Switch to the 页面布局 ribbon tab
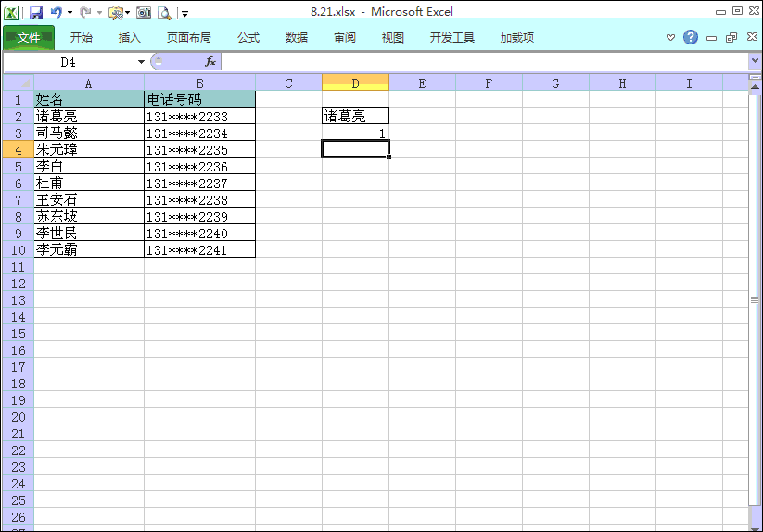This screenshot has width=763, height=532. pos(189,37)
